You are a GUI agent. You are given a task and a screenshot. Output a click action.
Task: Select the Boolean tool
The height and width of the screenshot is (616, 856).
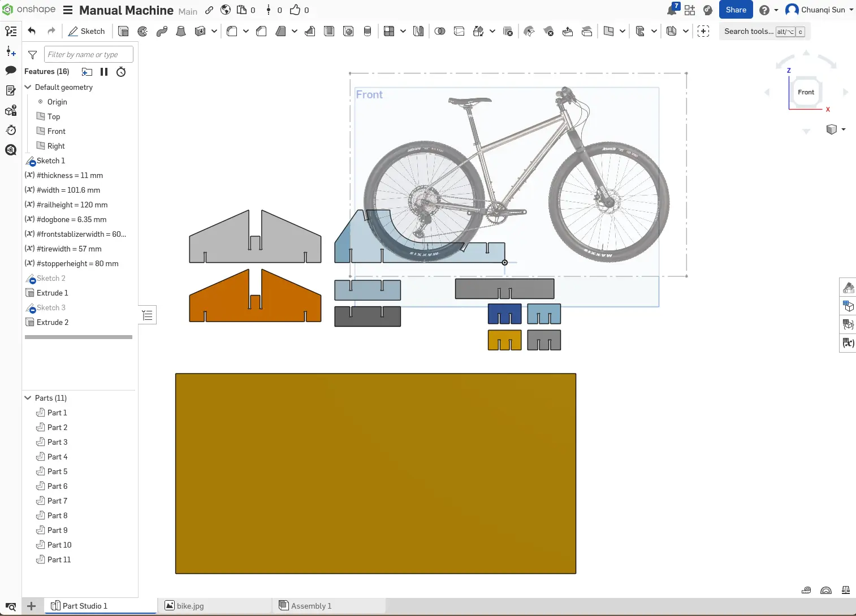(440, 32)
